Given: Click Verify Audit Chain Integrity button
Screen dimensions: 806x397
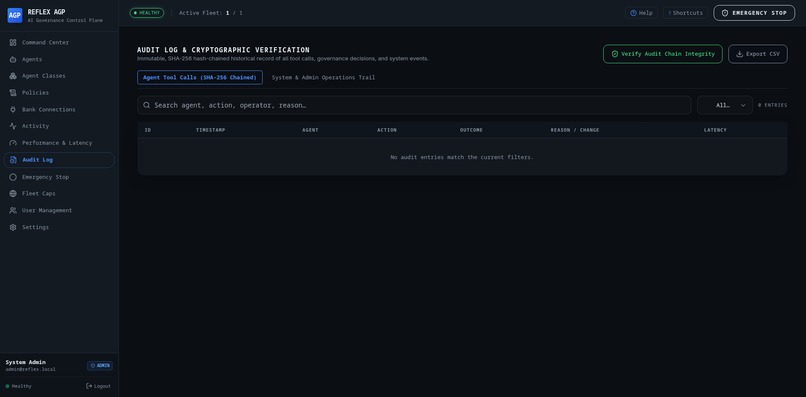Looking at the screenshot, I should coord(663,54).
